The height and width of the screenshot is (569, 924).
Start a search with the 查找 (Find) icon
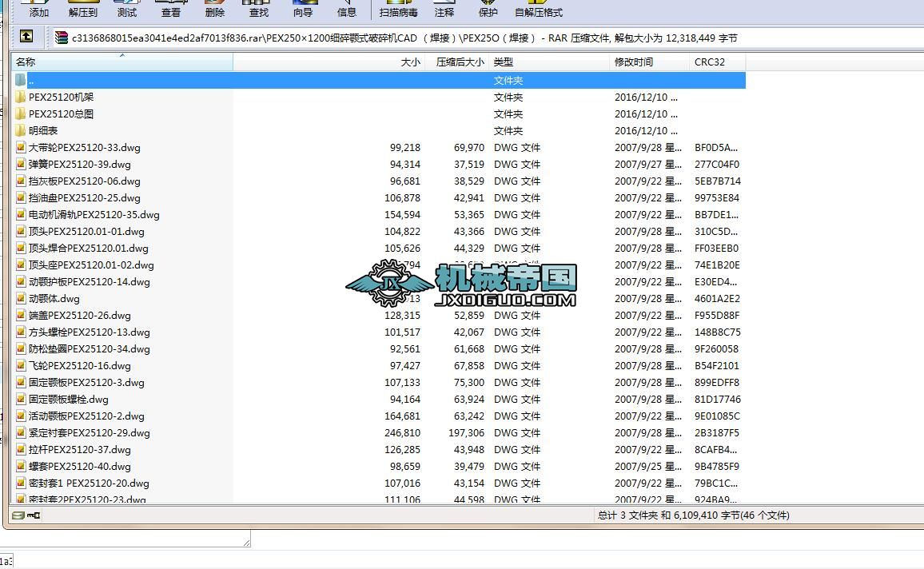coord(257,10)
